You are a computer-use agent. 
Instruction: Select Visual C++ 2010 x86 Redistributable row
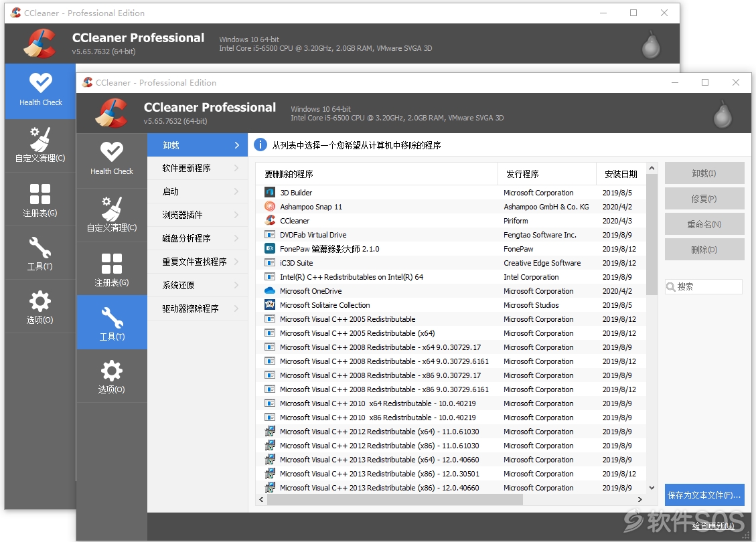click(451, 418)
